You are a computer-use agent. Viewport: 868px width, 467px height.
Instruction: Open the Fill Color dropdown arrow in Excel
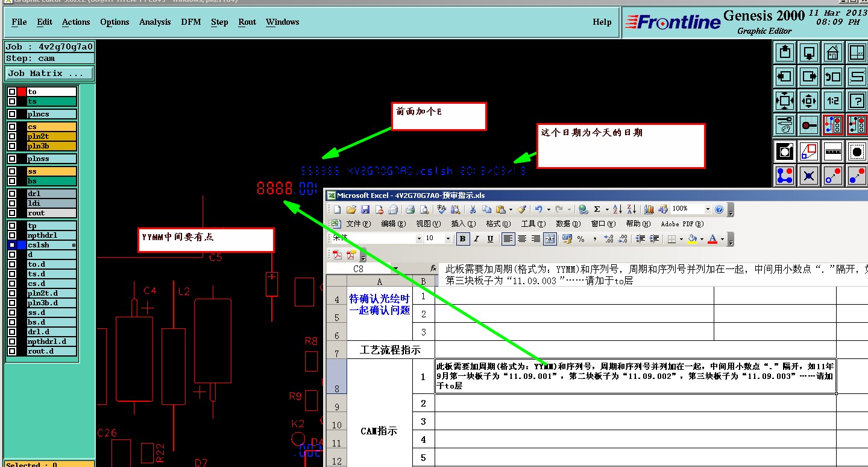pyautogui.click(x=702, y=239)
